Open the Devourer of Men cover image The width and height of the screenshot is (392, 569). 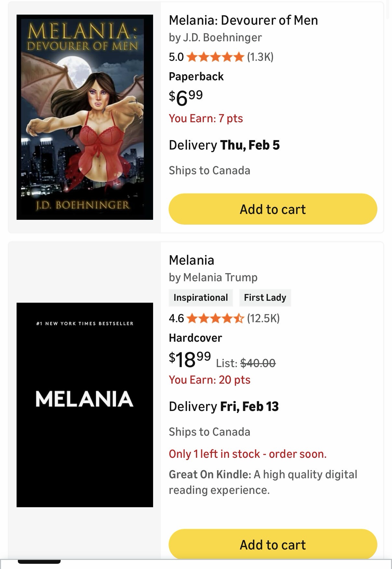click(x=85, y=117)
